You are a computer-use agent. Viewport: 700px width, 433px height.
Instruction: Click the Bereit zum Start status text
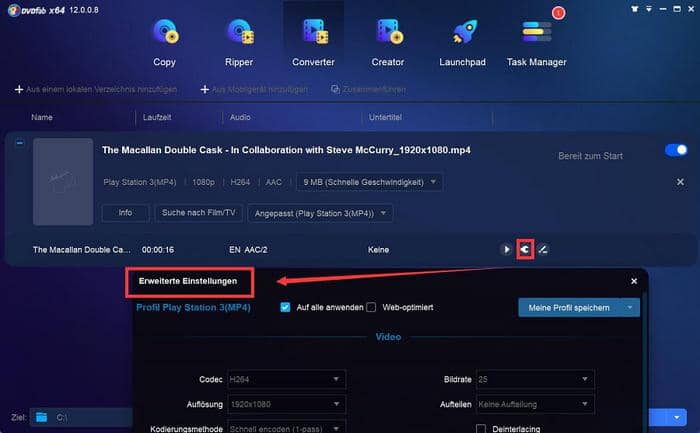pos(590,156)
